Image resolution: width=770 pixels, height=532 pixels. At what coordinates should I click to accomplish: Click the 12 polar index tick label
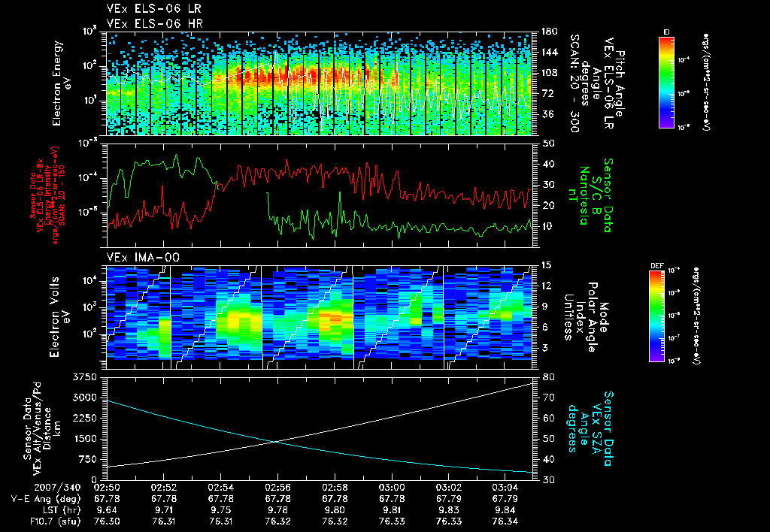[546, 286]
